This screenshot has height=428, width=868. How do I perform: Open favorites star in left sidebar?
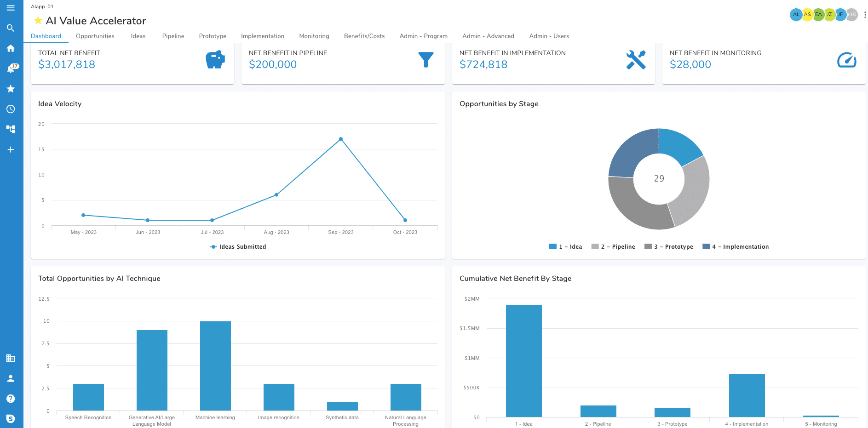(11, 89)
